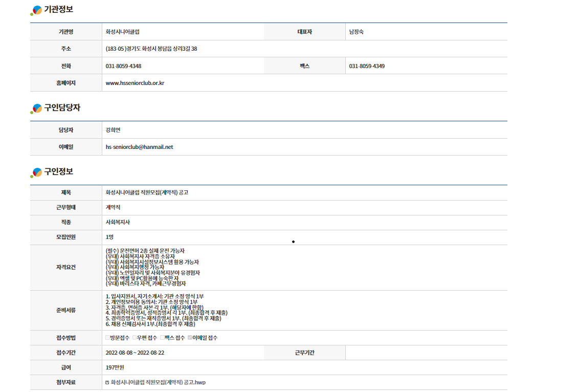
Task: Click the line '(우대) 사회복지사 자격증 소유자'
Action: tap(140, 256)
